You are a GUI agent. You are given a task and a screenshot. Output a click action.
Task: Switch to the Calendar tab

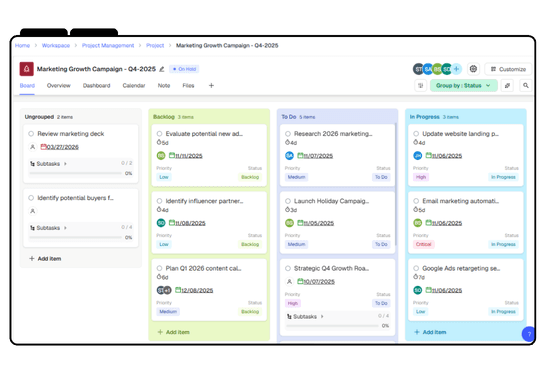(x=134, y=85)
